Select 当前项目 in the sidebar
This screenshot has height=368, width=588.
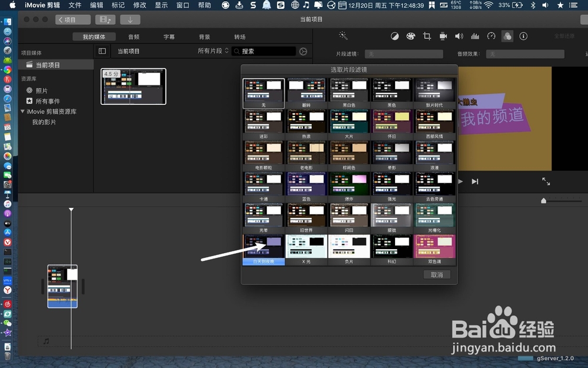pos(56,65)
